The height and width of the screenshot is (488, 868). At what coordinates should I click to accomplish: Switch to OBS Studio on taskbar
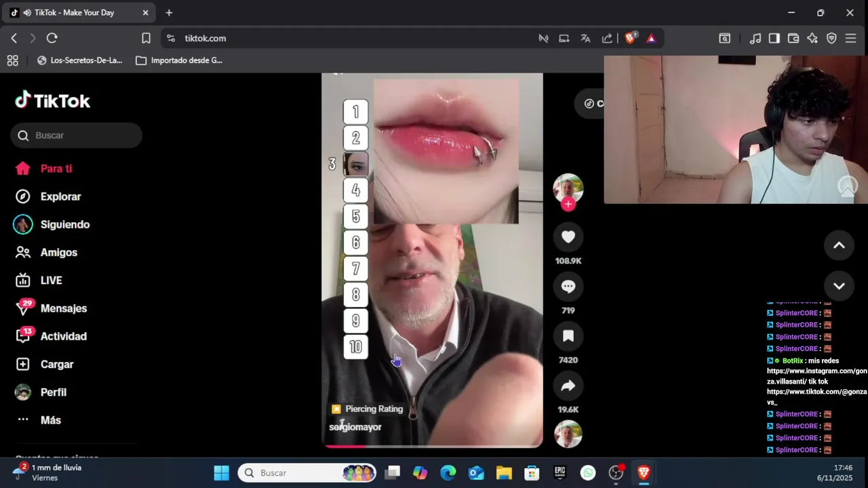616,473
